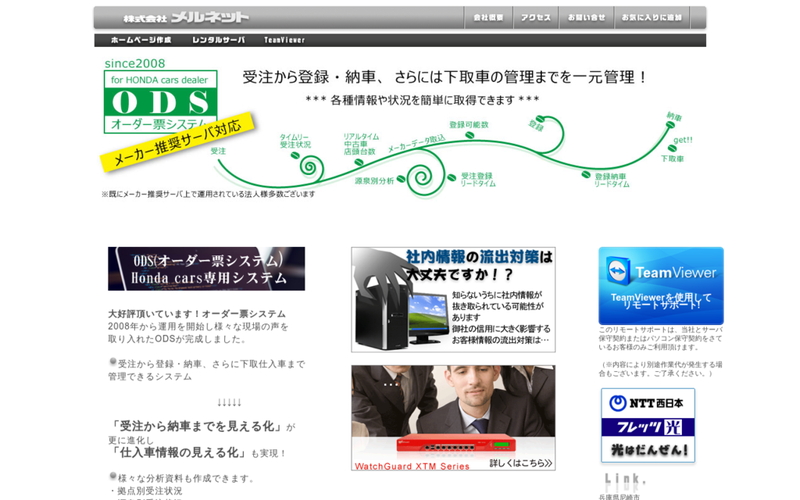
Task: Click メーカーデータ取込 label on curve
Action: coord(416,144)
